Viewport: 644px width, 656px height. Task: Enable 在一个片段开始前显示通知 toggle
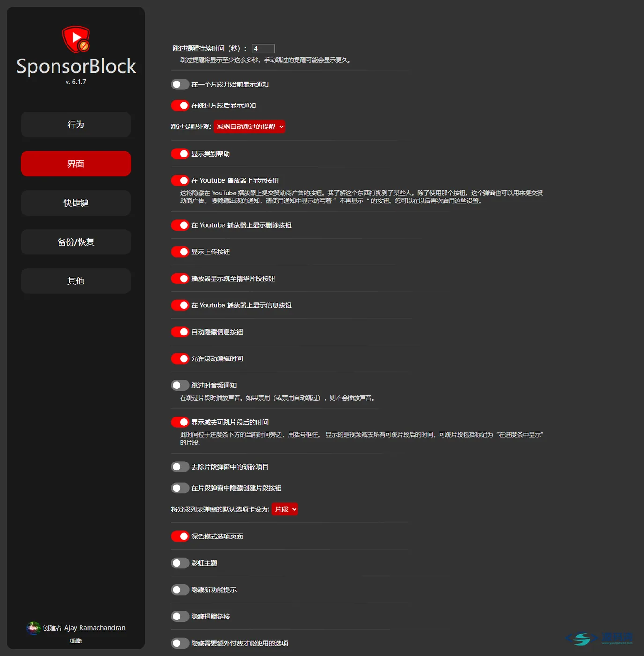180,84
